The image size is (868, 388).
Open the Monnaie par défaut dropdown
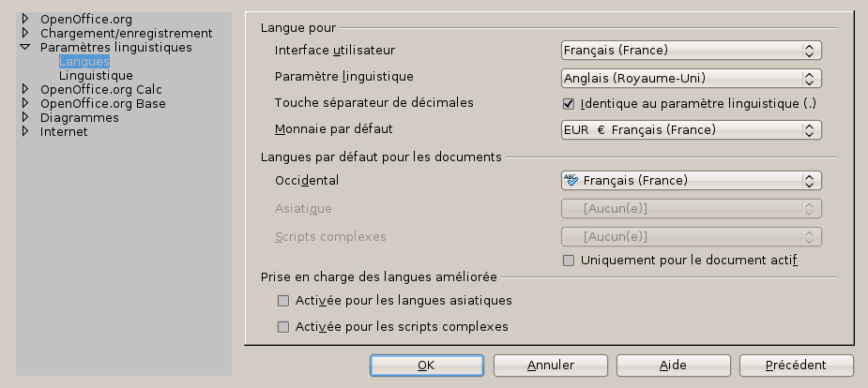pos(691,129)
